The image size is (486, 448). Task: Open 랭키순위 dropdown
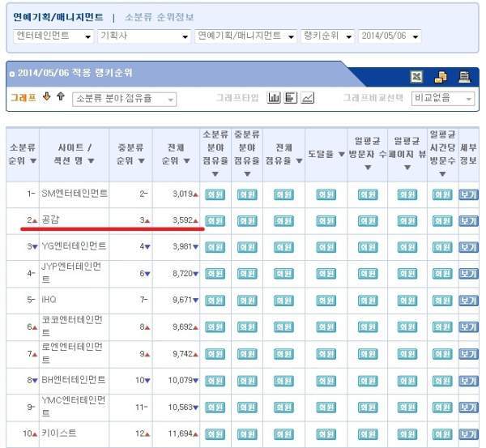click(x=327, y=36)
